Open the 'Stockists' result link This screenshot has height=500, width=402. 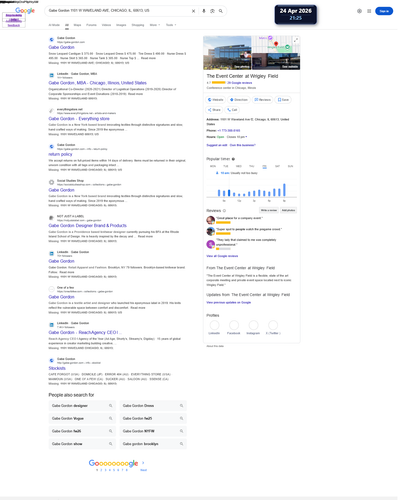pos(57,368)
